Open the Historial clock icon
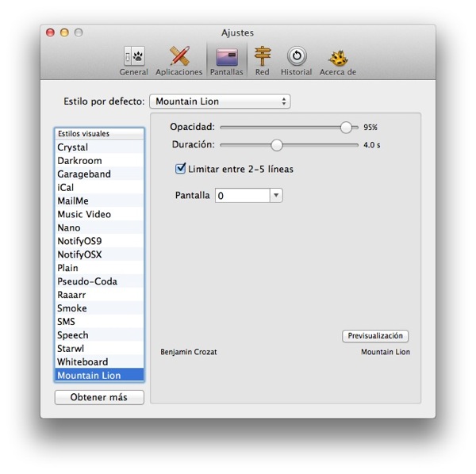 point(297,55)
